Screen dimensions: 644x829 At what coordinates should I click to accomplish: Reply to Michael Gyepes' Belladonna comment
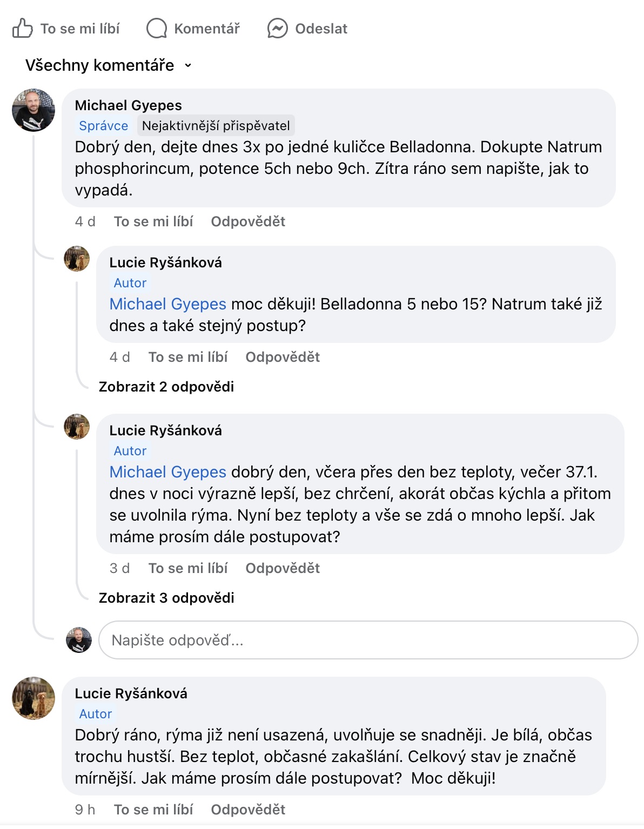[248, 221]
